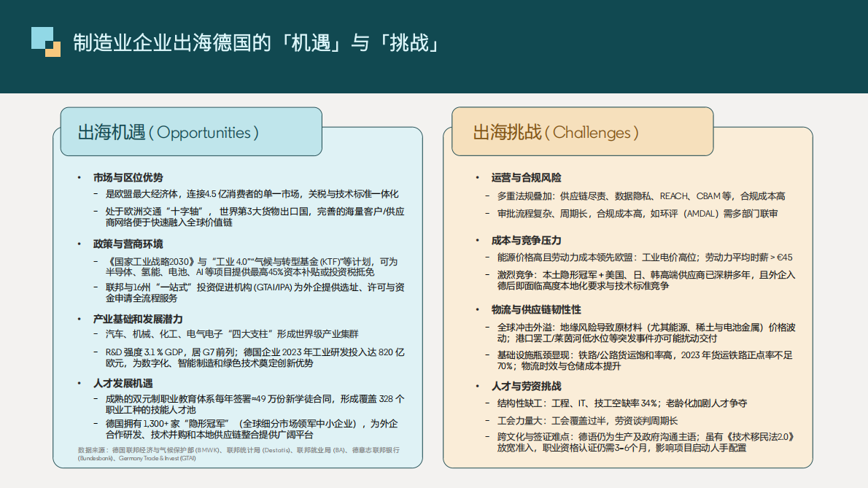Click the text about “一站式”投资促进机构 (GTAI/IPA)
This screenshot has height=488, width=868.
255,293
